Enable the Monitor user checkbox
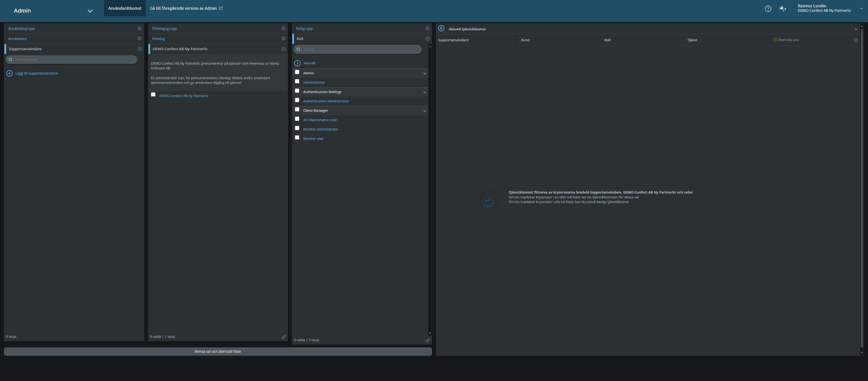Screen dimensions: 868x381 (297, 138)
